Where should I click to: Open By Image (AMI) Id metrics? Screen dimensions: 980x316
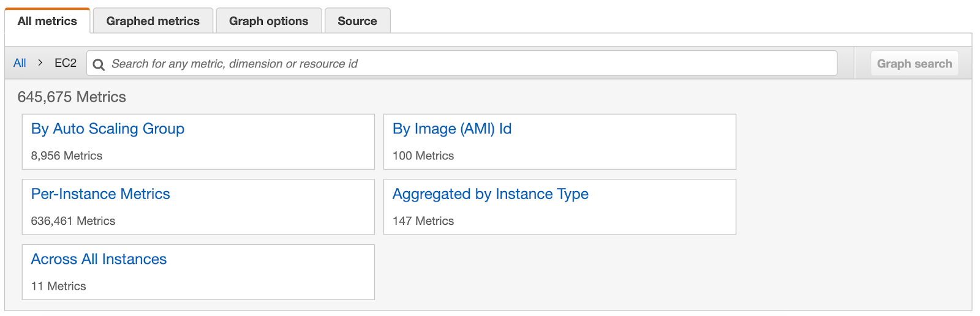click(452, 129)
